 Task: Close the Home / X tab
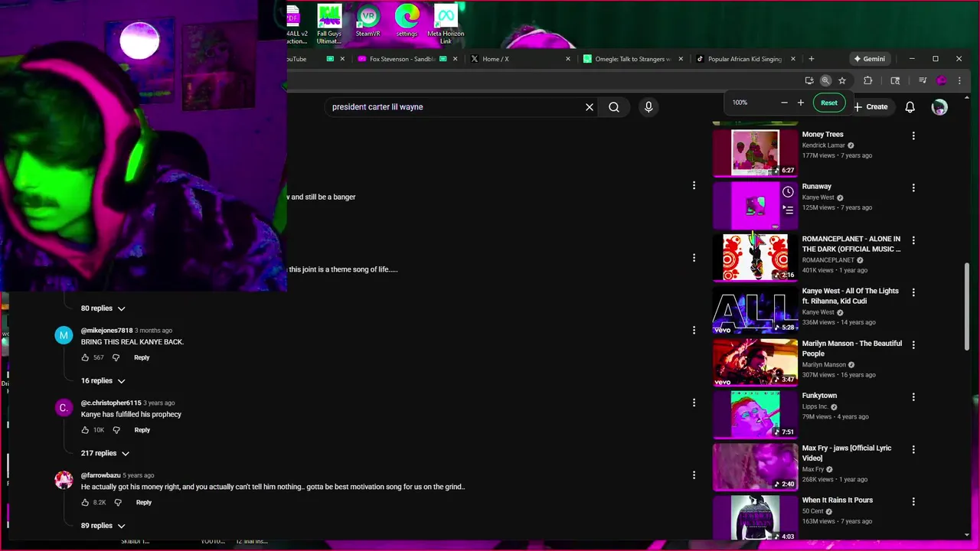568,59
